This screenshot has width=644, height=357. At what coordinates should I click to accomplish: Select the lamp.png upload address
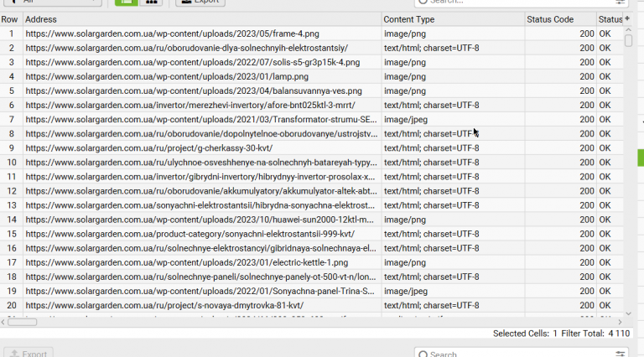167,77
